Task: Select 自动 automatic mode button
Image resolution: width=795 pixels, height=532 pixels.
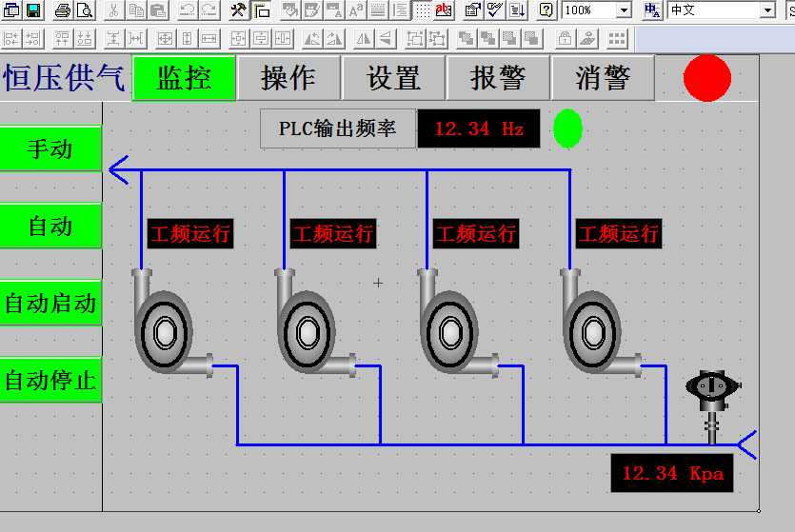Action: [50, 227]
